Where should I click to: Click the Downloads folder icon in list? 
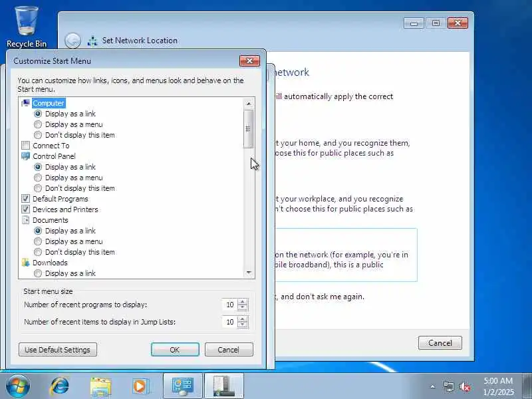[x=25, y=263]
